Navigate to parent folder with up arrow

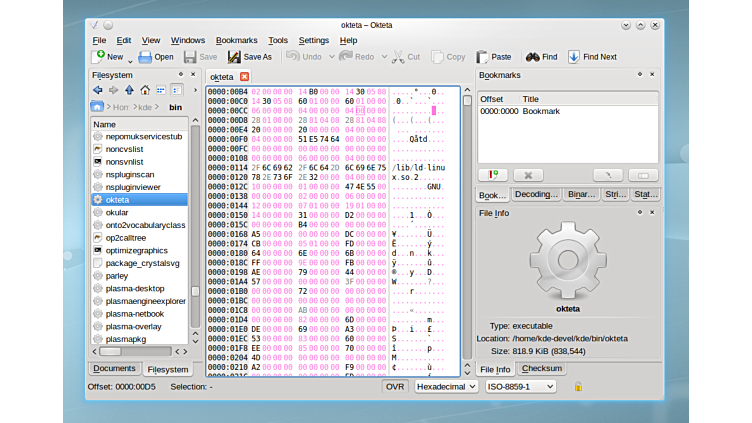(129, 90)
